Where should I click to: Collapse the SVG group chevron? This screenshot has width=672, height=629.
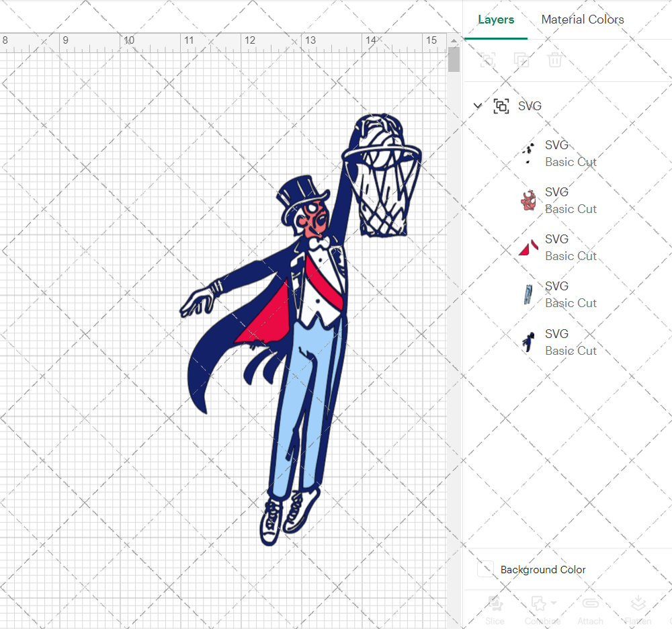[x=477, y=106]
